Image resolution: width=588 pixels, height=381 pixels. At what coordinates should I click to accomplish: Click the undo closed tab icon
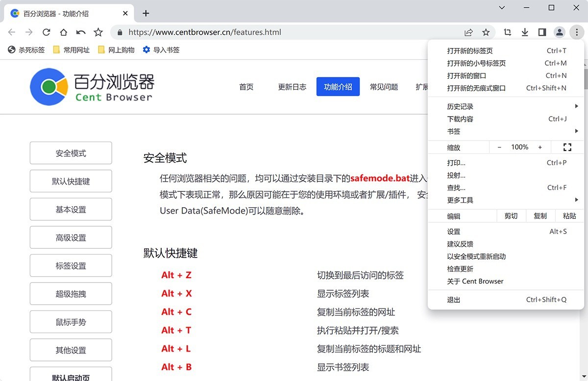[81, 32]
